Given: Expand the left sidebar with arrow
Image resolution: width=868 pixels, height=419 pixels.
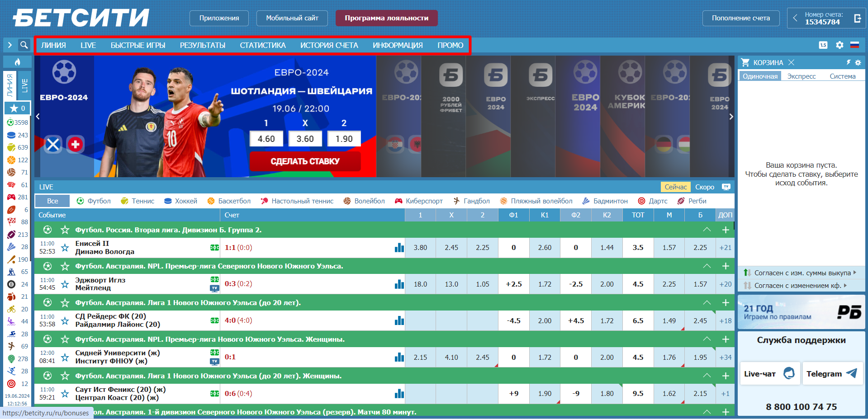Looking at the screenshot, I should pyautogui.click(x=9, y=45).
